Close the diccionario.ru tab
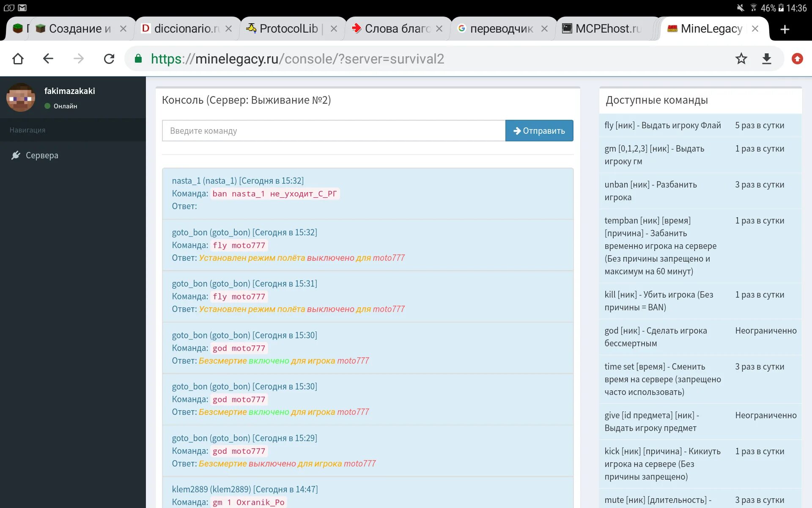The width and height of the screenshot is (812, 508). click(228, 28)
